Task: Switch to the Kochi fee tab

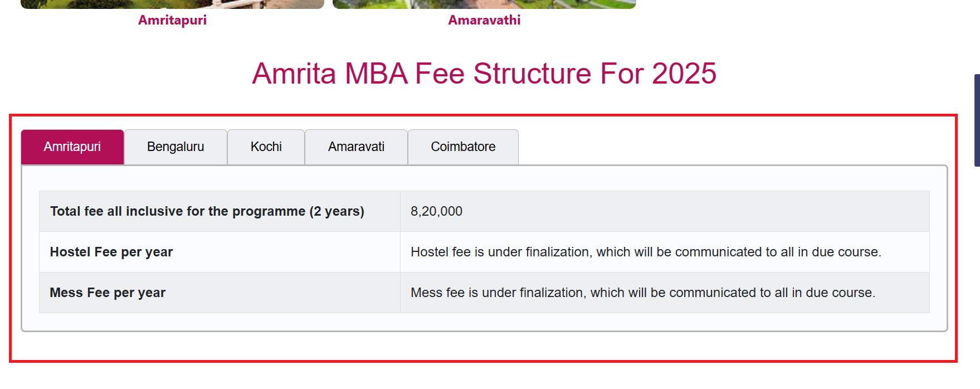Action: 266,147
